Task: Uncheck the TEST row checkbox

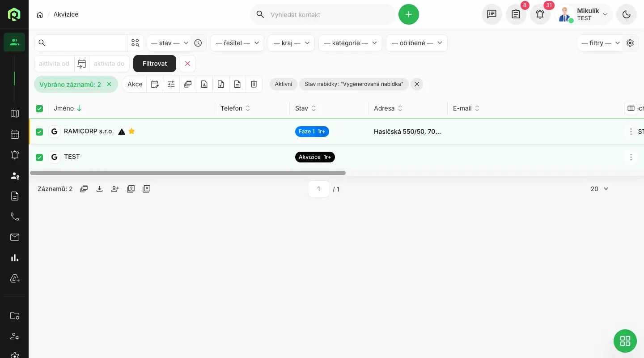Action: coord(39,157)
